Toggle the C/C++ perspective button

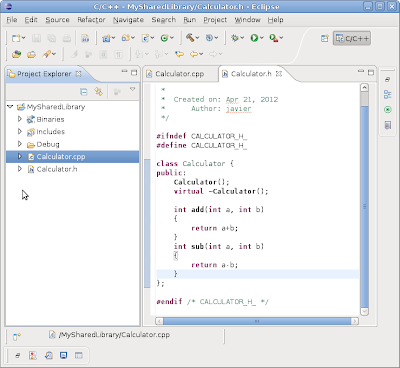tap(352, 38)
